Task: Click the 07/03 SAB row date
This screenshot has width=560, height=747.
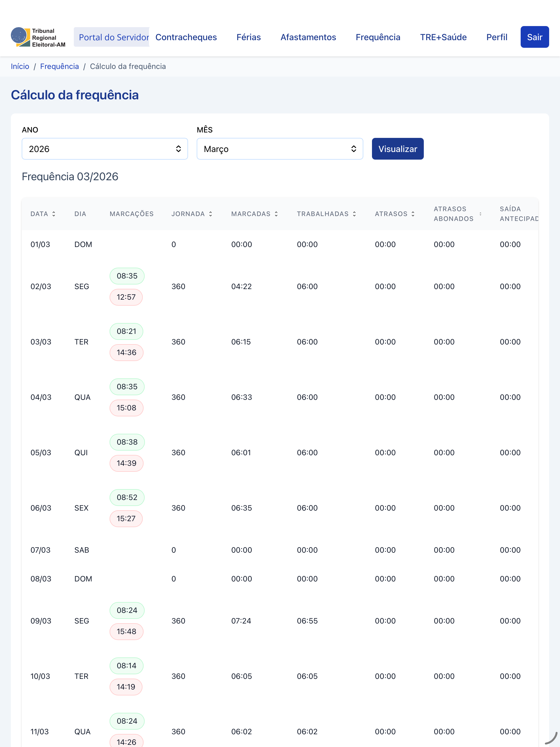Action: click(40, 550)
